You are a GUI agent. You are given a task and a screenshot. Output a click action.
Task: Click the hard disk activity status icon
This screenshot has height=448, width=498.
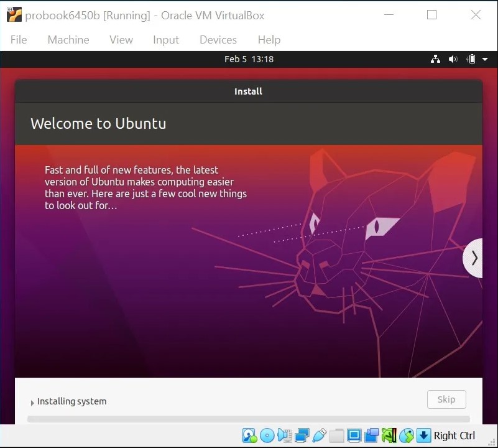point(247,436)
